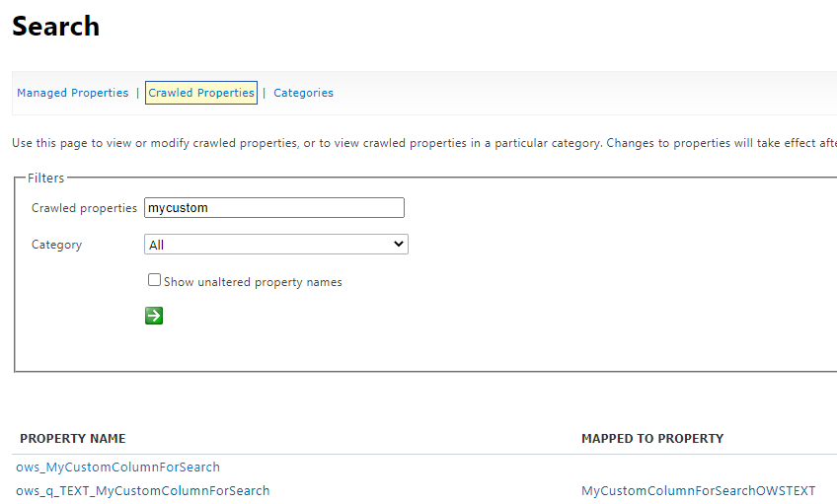This screenshot has height=504, width=837.
Task: Click the Category dropdown chevron arrow
Action: [398, 245]
